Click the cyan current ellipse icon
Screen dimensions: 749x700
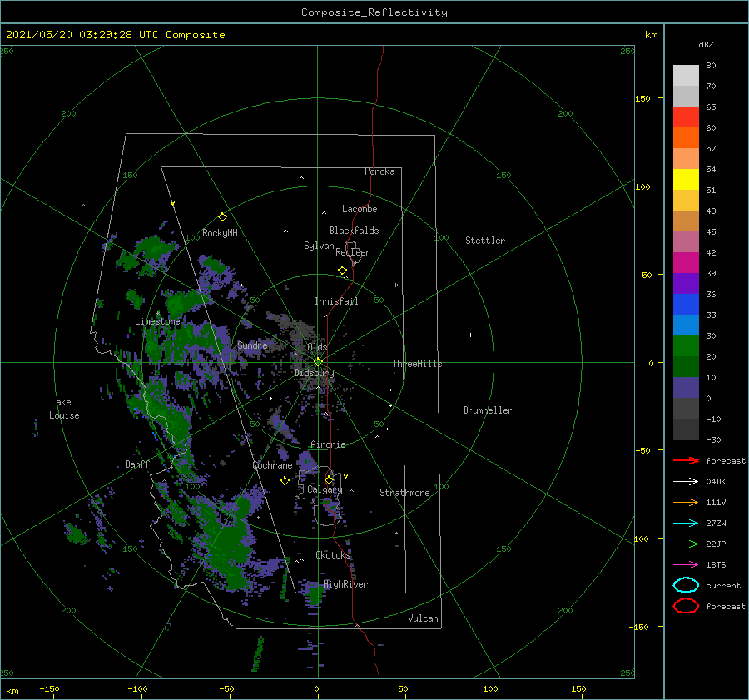coord(686,585)
